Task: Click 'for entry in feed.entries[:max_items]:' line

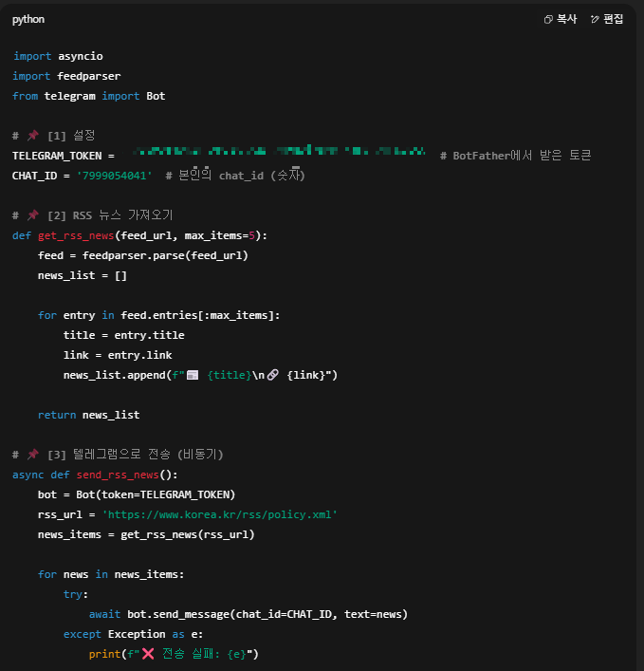Action: tap(158, 315)
